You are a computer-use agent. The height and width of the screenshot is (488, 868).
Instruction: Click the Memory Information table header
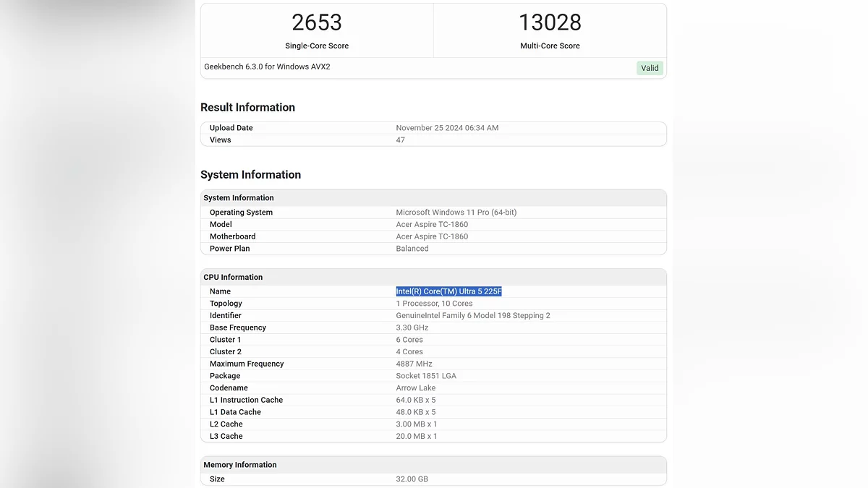[x=240, y=465]
